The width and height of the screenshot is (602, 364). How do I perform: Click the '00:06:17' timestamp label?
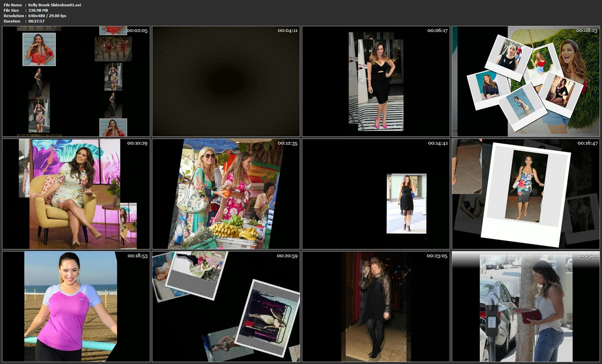click(437, 31)
